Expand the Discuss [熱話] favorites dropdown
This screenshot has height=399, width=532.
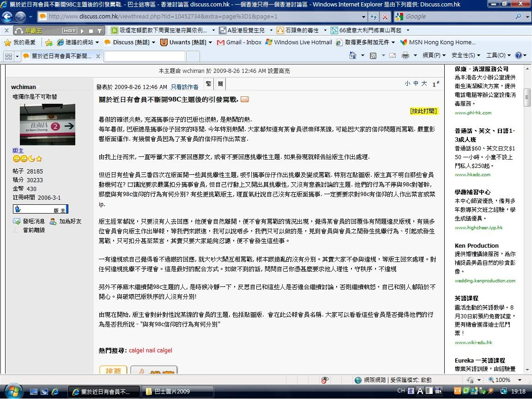pyautogui.click(x=153, y=42)
